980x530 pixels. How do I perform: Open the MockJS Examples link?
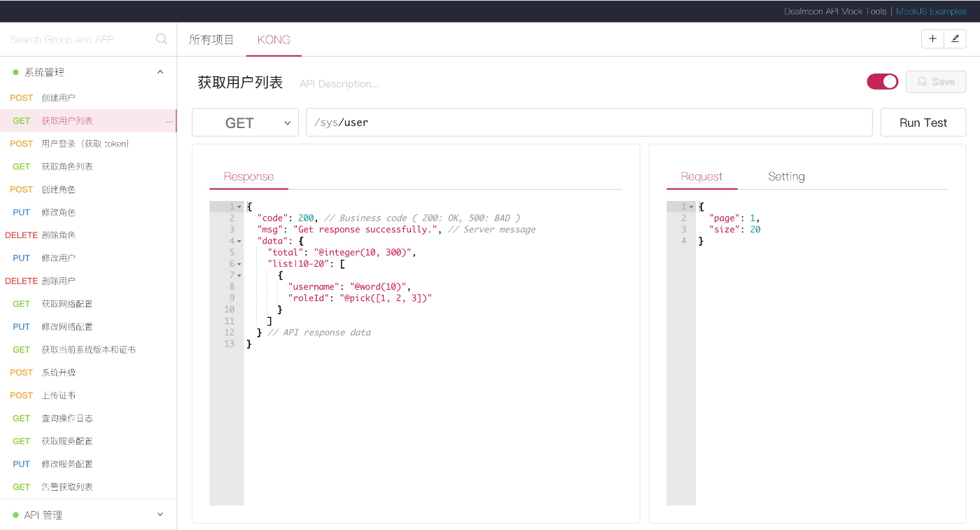pyautogui.click(x=931, y=11)
